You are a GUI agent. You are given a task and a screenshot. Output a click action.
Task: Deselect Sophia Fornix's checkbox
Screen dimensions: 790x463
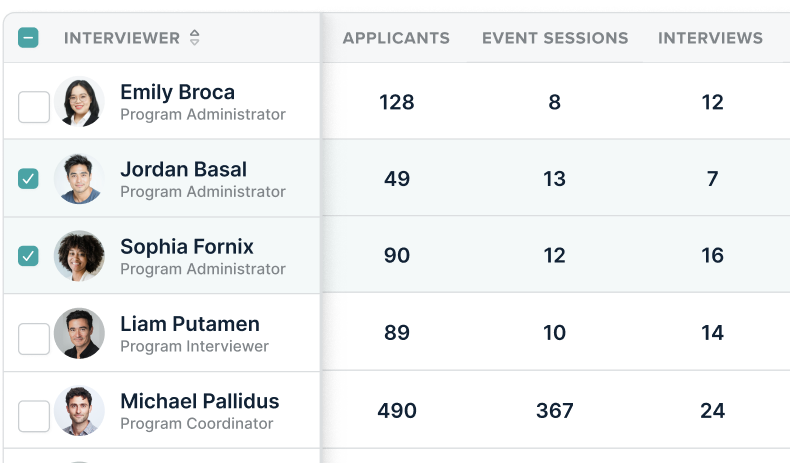pyautogui.click(x=29, y=256)
